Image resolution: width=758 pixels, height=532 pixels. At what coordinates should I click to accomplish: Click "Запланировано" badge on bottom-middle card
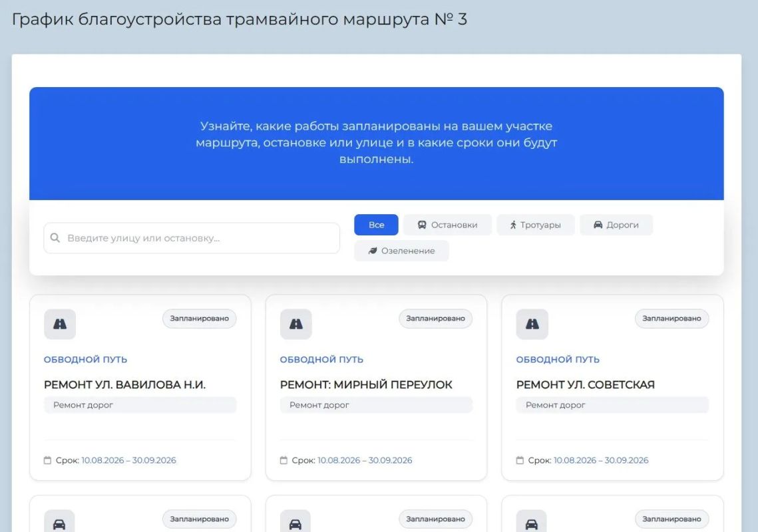coord(435,519)
